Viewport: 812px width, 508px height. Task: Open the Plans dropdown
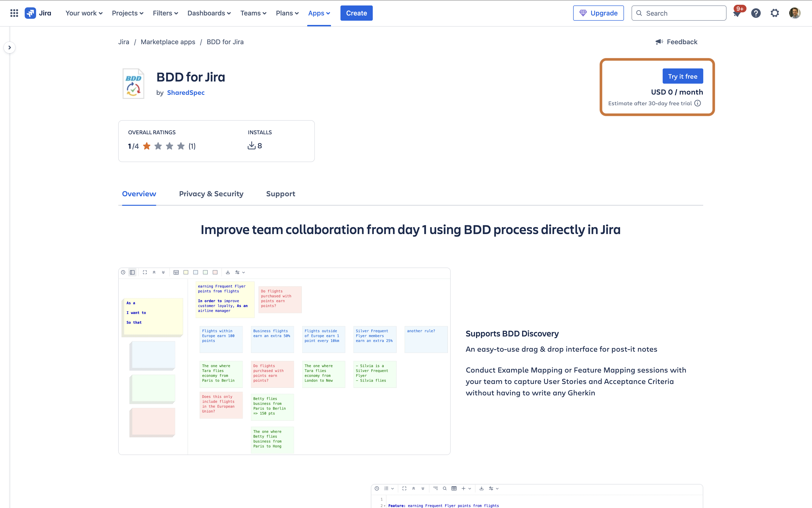pos(287,13)
